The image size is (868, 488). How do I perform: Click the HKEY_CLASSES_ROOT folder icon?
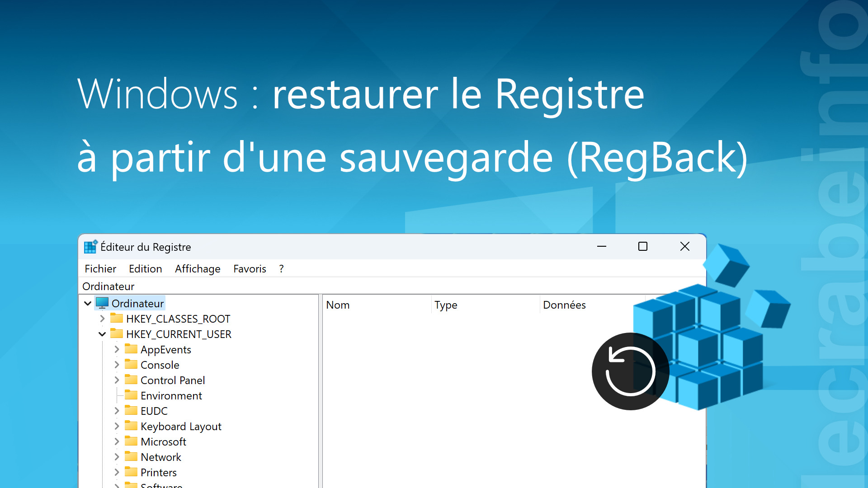[117, 318]
